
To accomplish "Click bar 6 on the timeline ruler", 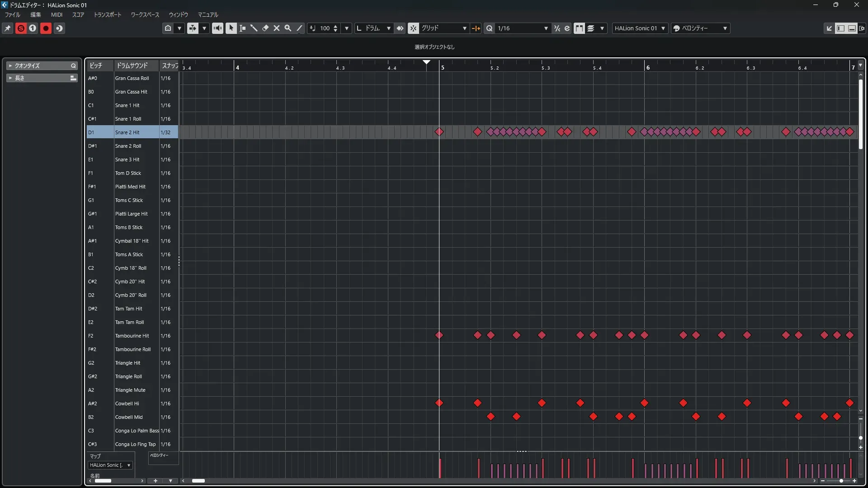I will [647, 67].
